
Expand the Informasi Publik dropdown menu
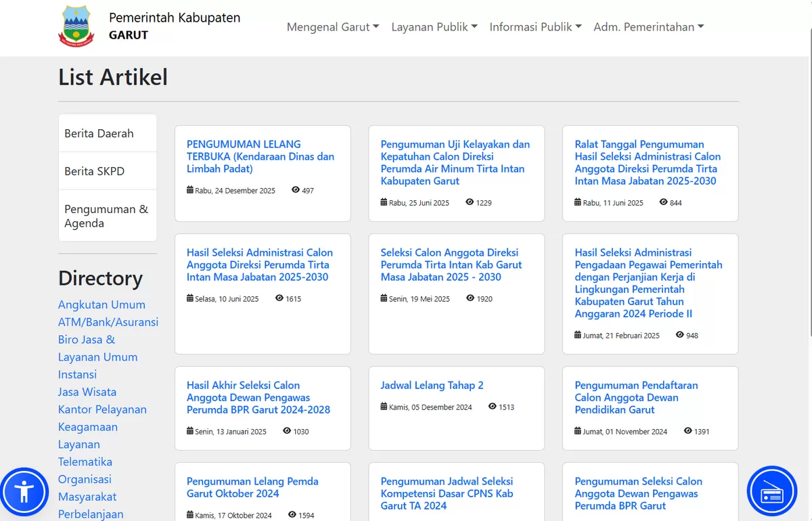coord(536,27)
